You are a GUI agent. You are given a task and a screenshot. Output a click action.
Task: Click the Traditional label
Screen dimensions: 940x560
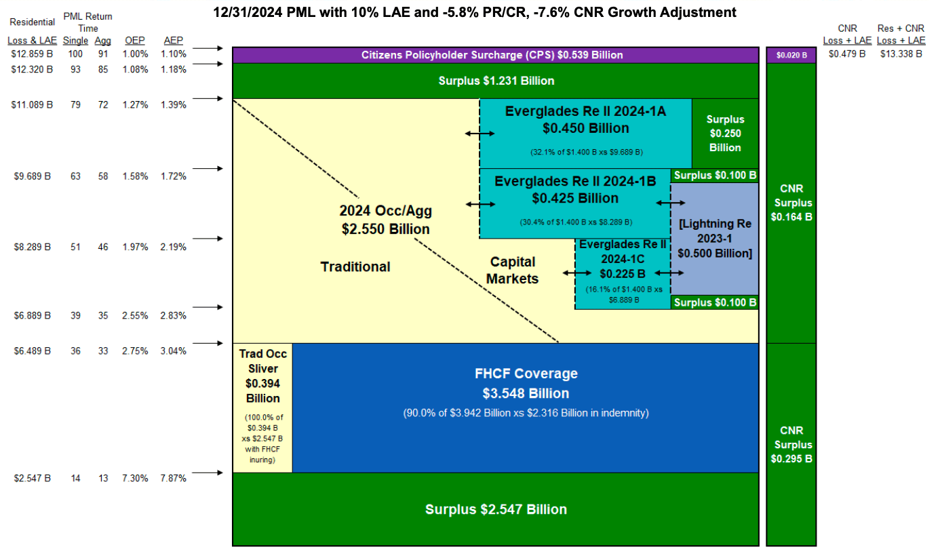coord(355,266)
